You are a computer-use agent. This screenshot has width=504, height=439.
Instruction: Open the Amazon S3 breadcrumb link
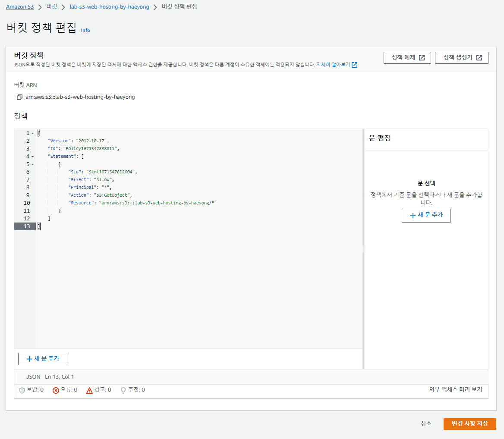pyautogui.click(x=19, y=6)
